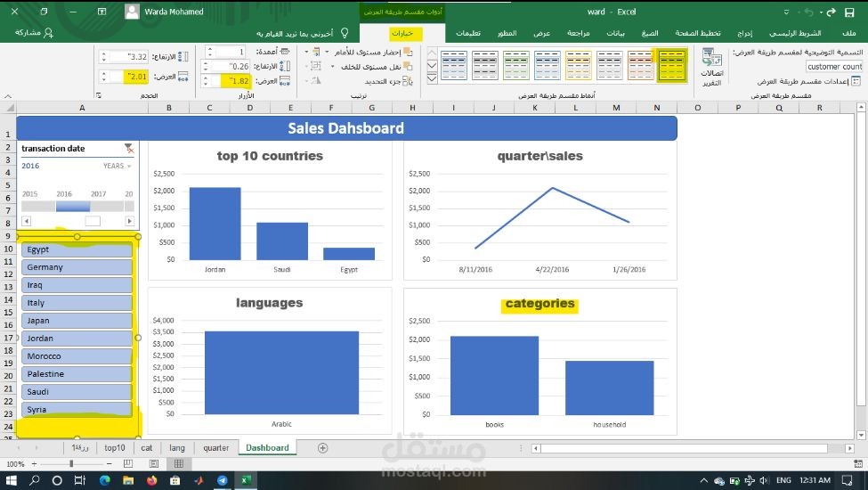Open the View (عرض) tab

(541, 33)
